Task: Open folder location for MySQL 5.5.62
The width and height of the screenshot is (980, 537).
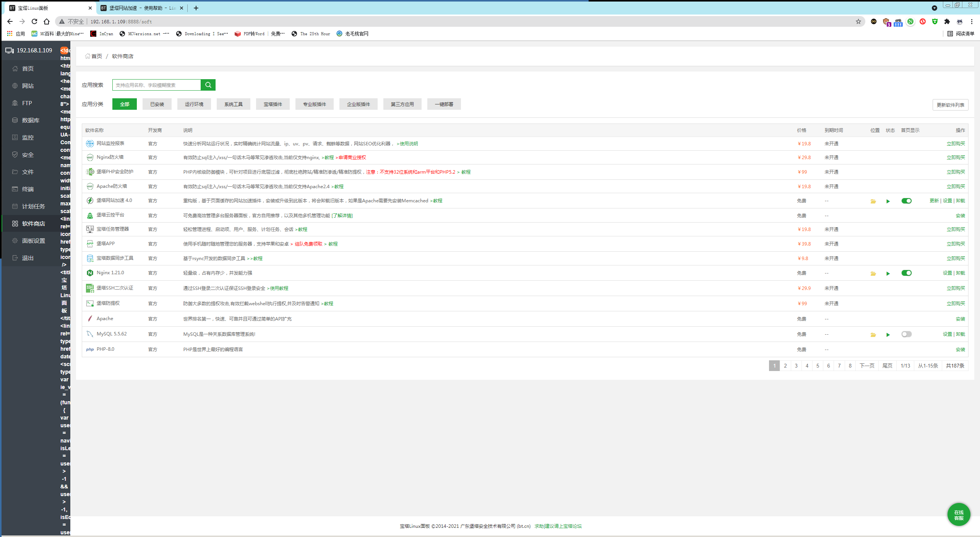Action: [873, 335]
